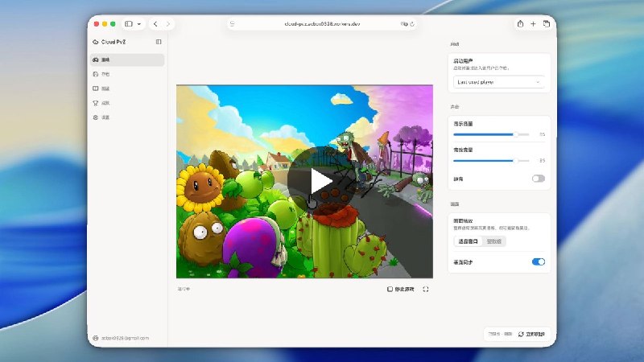Turn off the blue sync toggle
Image resolution: width=644 pixels, height=362 pixels.
[538, 262]
